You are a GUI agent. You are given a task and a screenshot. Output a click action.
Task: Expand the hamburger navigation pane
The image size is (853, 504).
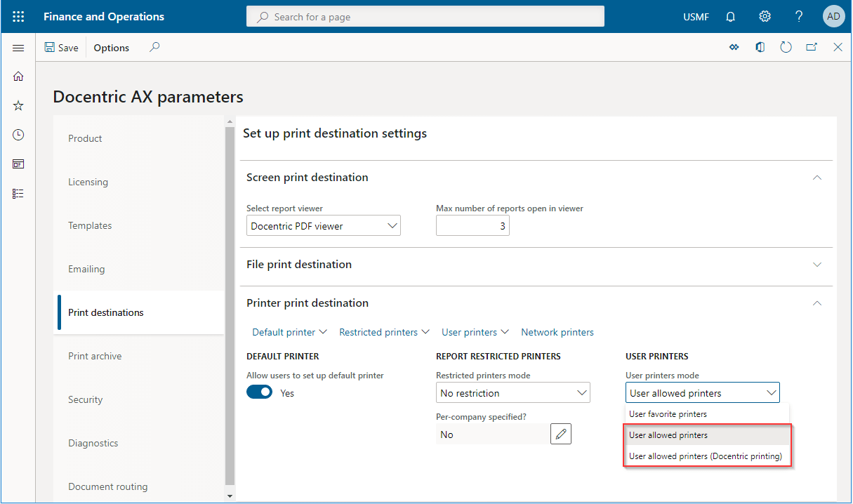(18, 48)
